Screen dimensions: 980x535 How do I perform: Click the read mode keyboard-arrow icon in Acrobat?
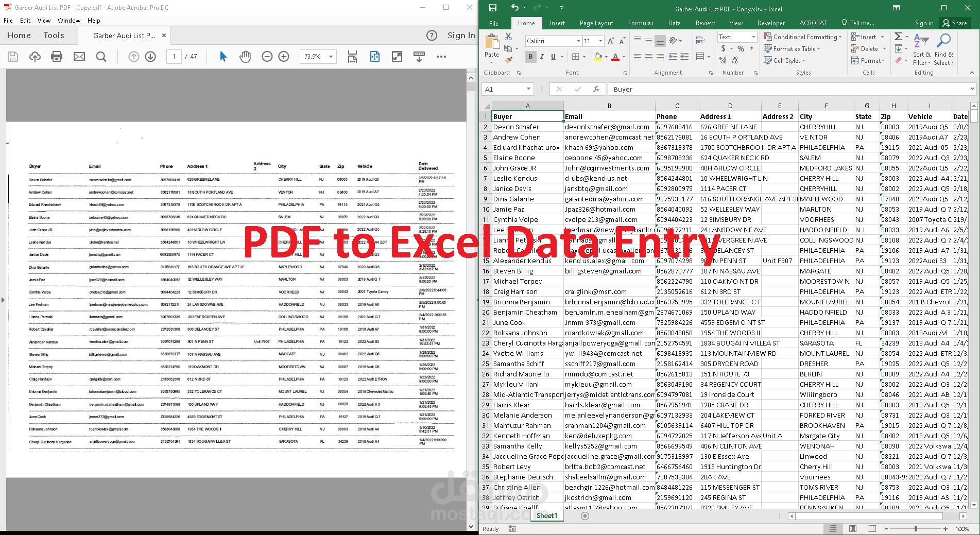(x=419, y=57)
